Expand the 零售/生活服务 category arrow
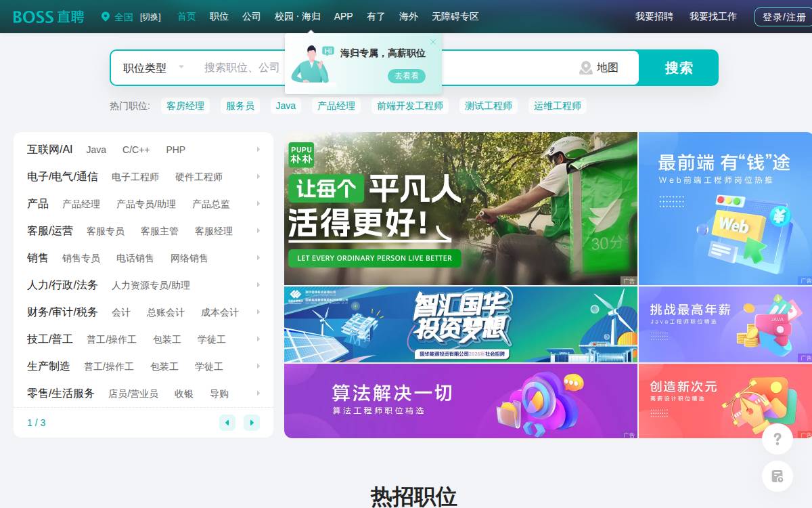The width and height of the screenshot is (812, 508). [x=258, y=393]
